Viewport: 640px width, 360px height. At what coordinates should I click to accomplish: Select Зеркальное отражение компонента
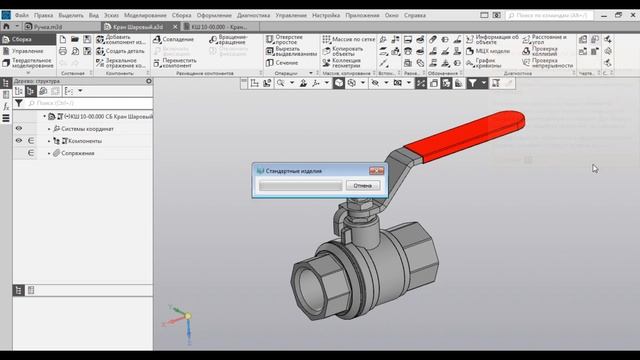(121, 63)
